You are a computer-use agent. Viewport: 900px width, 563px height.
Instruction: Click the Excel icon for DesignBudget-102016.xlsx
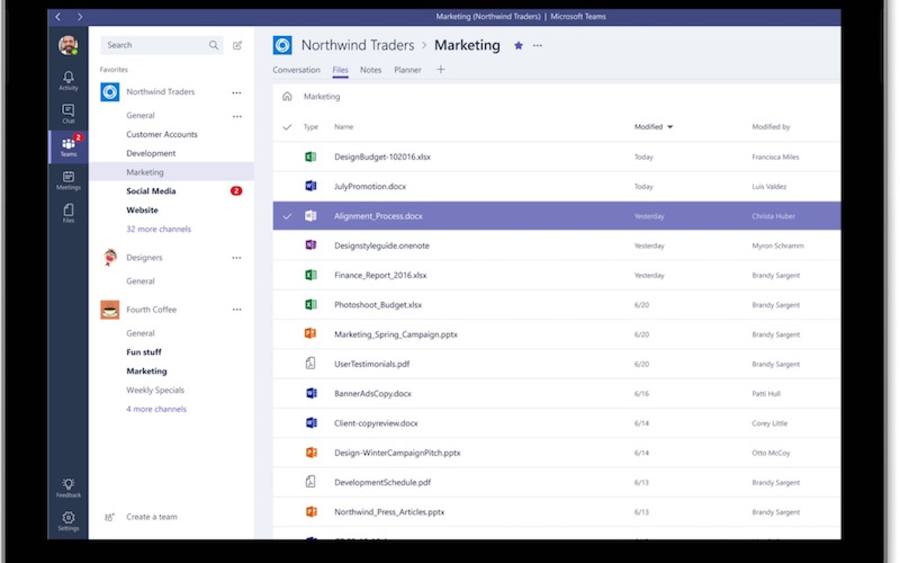tap(311, 157)
